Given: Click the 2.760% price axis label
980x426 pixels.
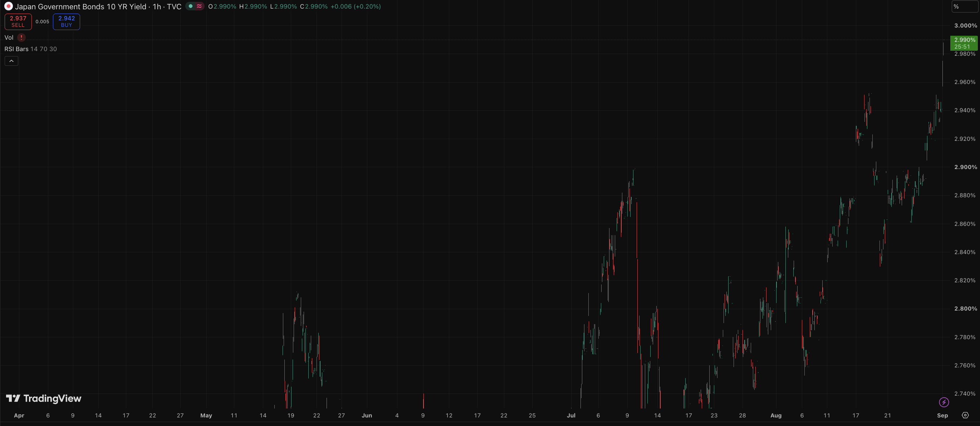Looking at the screenshot, I should click(965, 365).
